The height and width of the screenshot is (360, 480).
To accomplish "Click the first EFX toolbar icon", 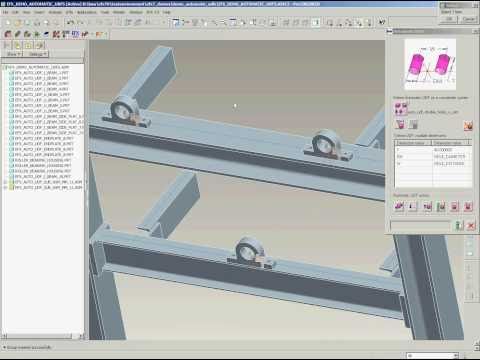I will click(8, 34).
